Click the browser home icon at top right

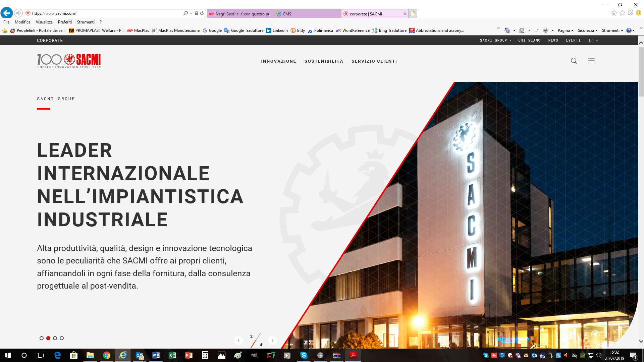click(x=614, y=13)
